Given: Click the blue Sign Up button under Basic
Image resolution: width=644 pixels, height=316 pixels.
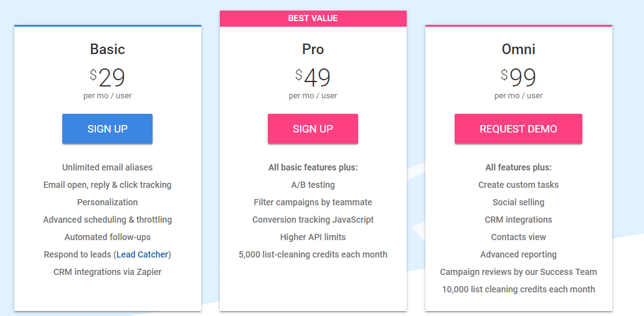Looking at the screenshot, I should tap(107, 129).
